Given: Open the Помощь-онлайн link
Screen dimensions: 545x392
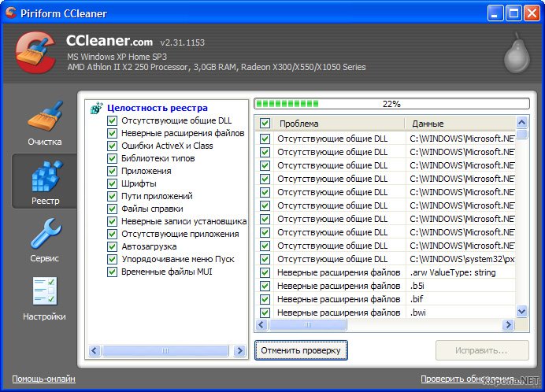Looking at the screenshot, I should (44, 379).
